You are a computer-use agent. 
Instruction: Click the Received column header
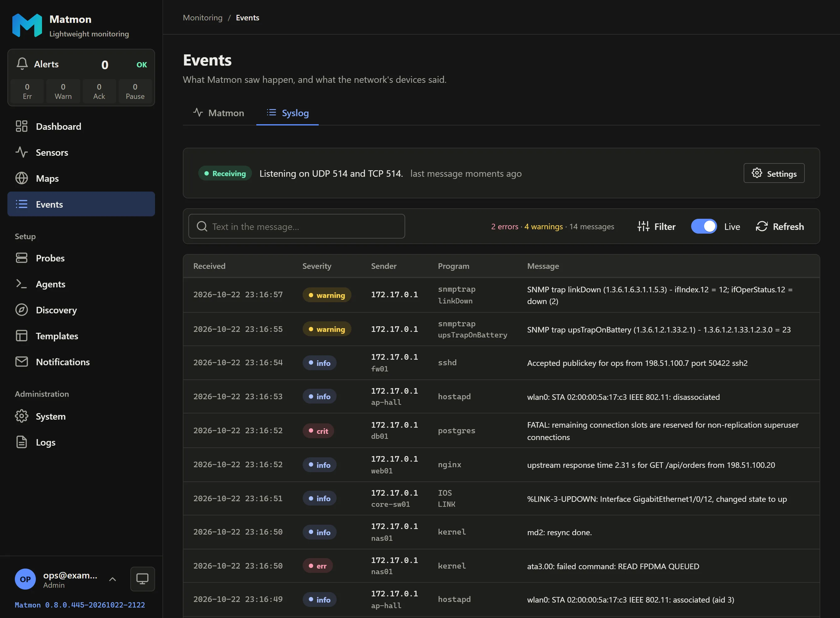(x=209, y=266)
